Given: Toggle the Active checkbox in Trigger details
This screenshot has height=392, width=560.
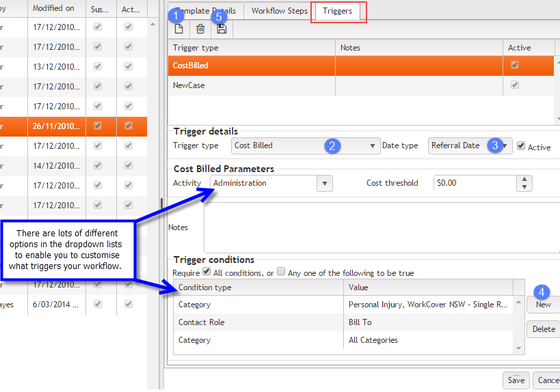Looking at the screenshot, I should [x=521, y=146].
